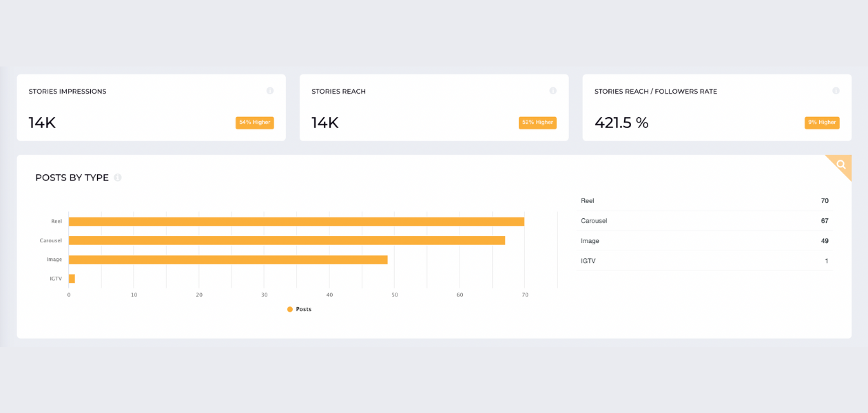Click the Image axis label
The height and width of the screenshot is (413, 868).
point(54,260)
